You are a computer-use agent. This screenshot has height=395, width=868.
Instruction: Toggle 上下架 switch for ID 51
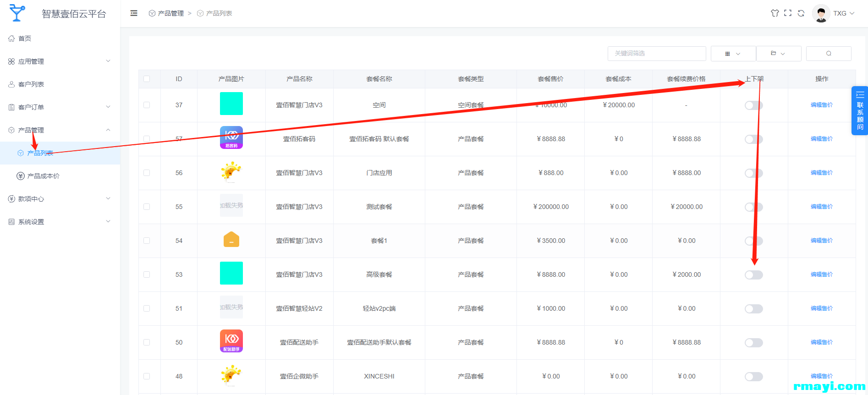click(754, 309)
